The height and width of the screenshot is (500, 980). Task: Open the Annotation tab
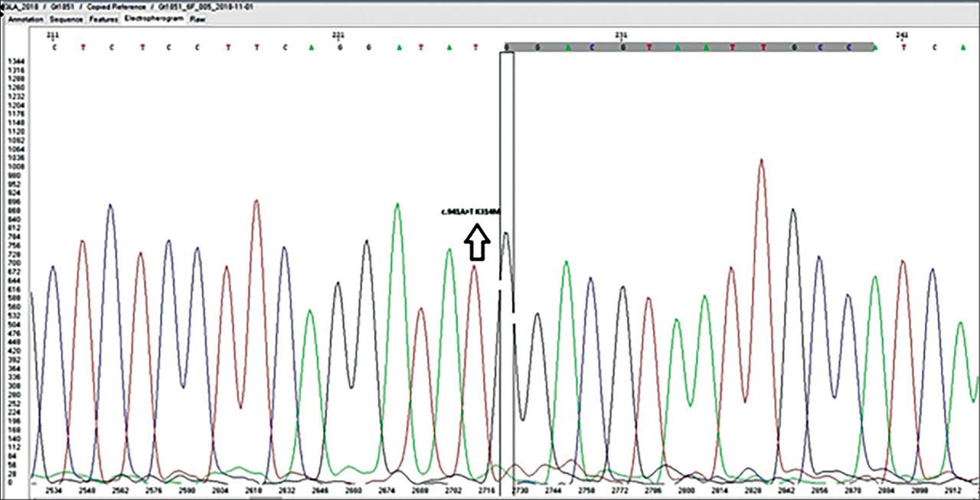[25, 18]
